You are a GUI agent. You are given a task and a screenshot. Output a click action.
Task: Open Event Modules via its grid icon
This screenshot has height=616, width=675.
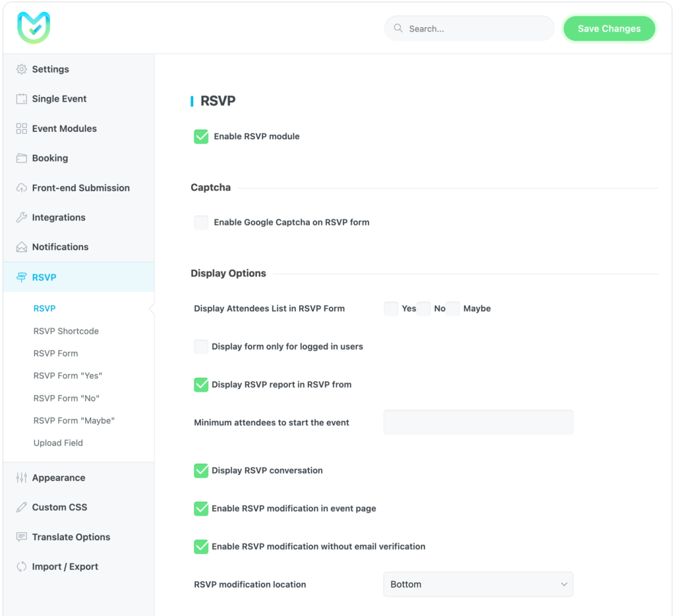[x=21, y=128]
